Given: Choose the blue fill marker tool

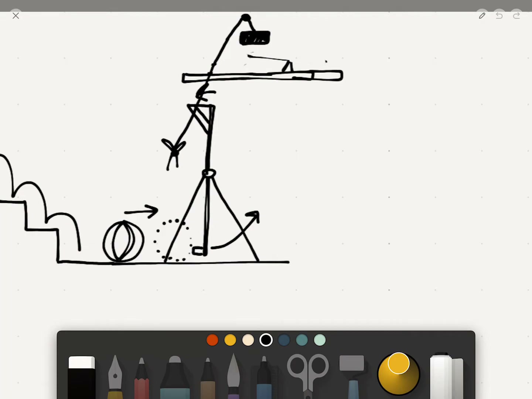Looking at the screenshot, I should coord(264,377).
